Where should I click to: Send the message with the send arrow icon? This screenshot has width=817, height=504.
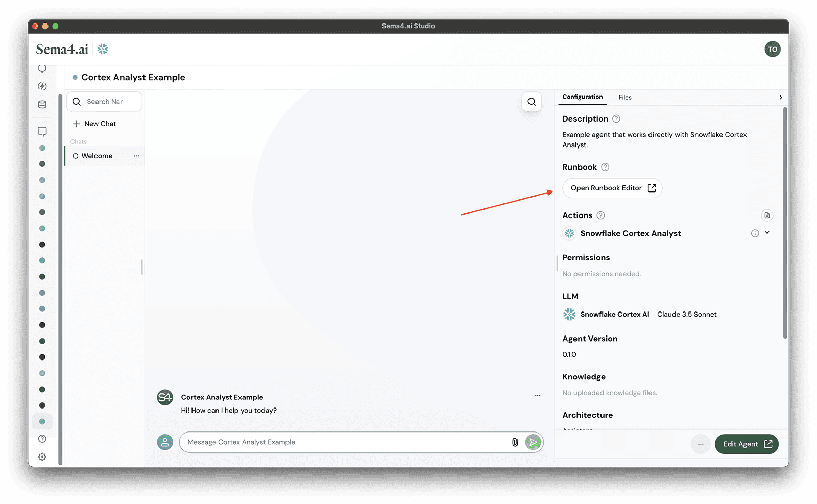coord(533,442)
